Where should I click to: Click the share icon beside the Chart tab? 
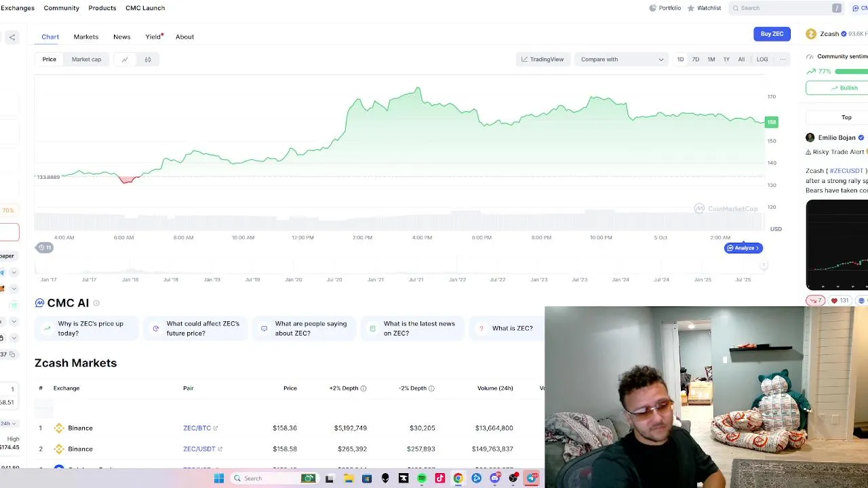pos(12,37)
